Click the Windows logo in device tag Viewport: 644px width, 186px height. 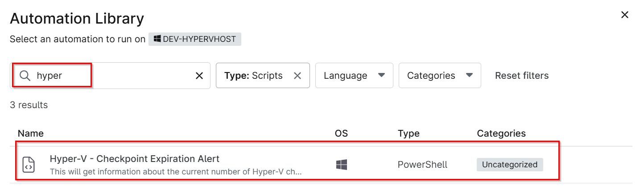pyautogui.click(x=157, y=39)
